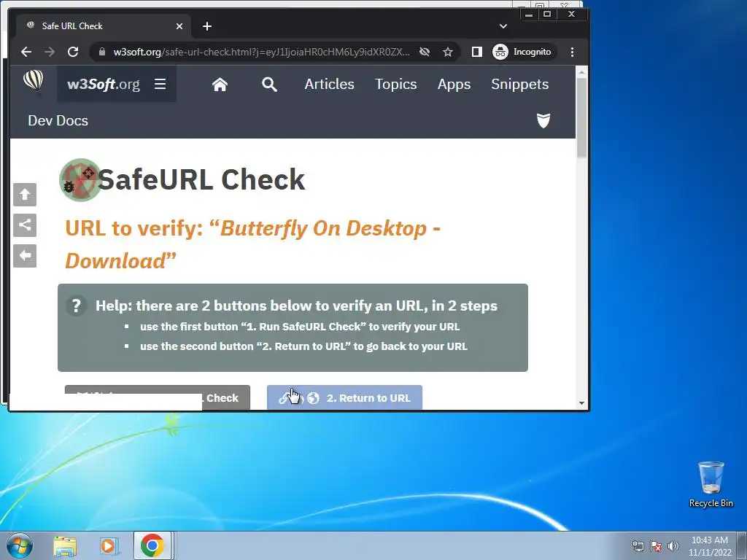Screen dimensions: 747x560
Task: Expand the tab search chevron
Action: pyautogui.click(x=503, y=26)
